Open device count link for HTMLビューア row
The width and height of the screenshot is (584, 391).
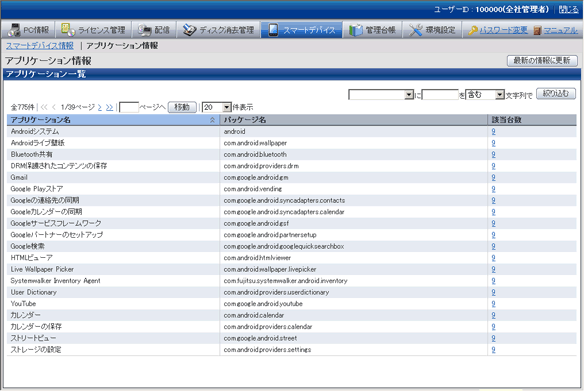[493, 258]
